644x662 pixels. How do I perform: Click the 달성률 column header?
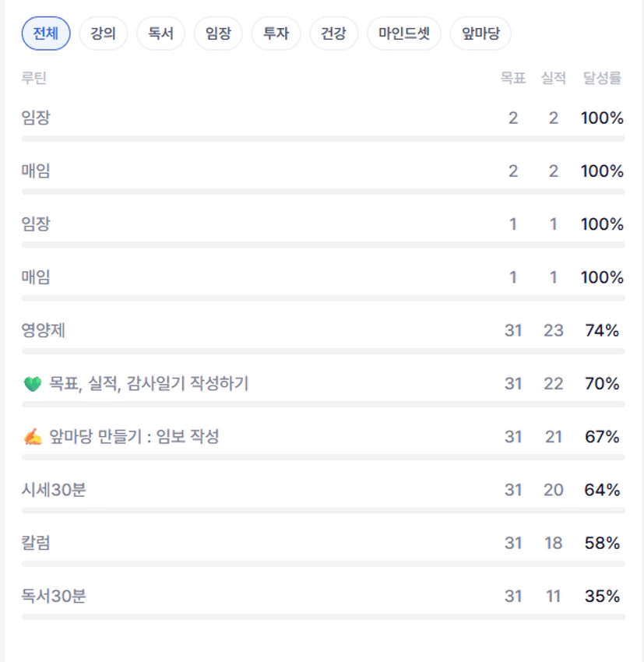pos(601,78)
